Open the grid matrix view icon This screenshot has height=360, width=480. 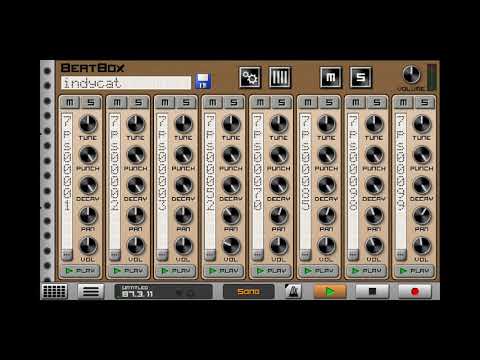[55, 291]
